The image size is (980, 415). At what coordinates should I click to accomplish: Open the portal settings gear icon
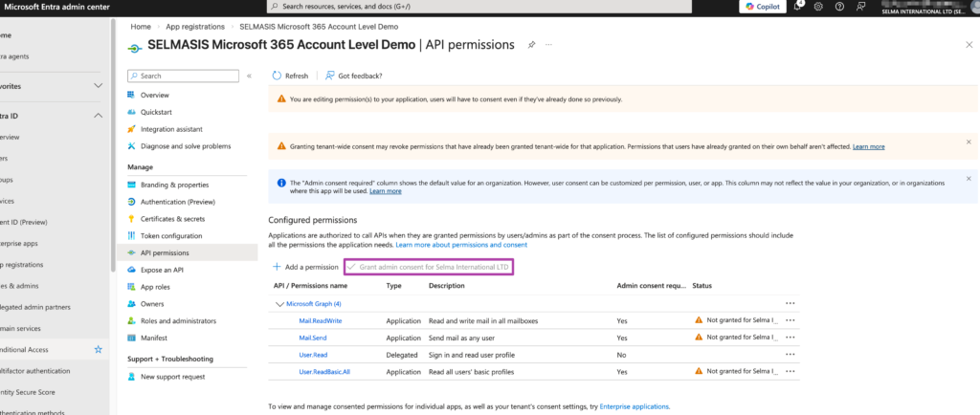pos(818,7)
